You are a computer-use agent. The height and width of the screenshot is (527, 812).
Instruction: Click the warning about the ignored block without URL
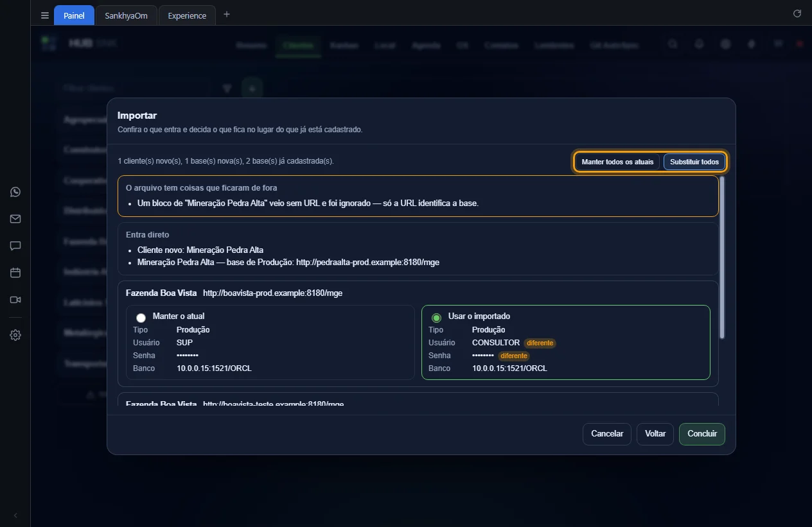pos(308,203)
